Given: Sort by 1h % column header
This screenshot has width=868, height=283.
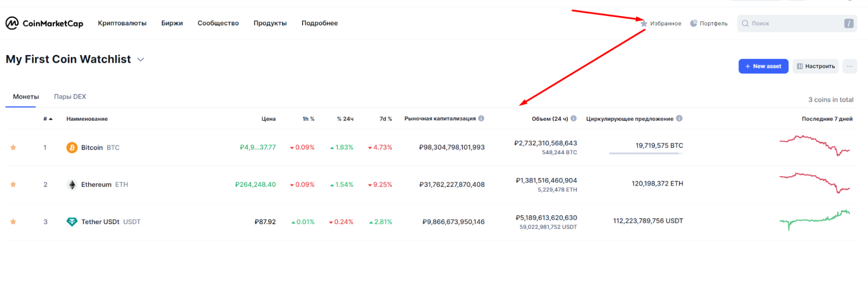Looking at the screenshot, I should coord(308,119).
